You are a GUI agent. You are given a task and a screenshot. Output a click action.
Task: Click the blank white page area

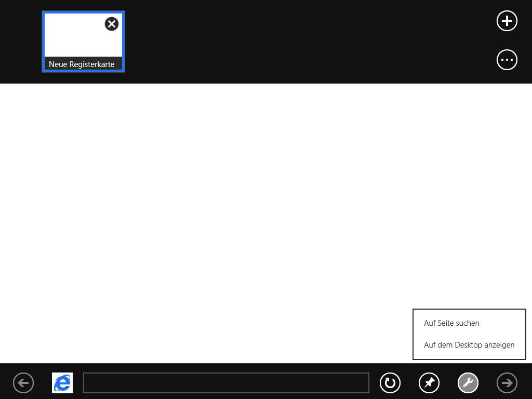(x=208, y=208)
